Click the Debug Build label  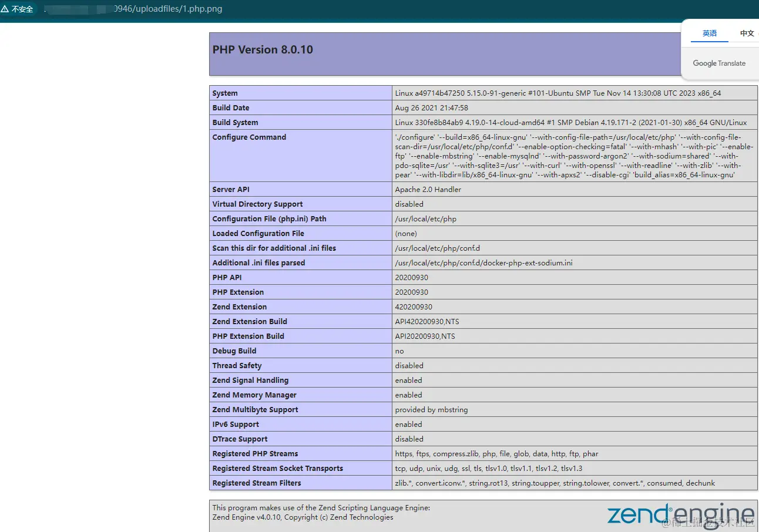[x=234, y=351]
